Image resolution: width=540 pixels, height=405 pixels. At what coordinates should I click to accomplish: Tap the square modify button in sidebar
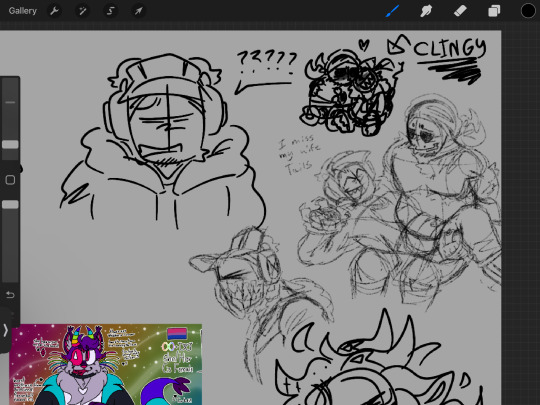click(x=10, y=180)
